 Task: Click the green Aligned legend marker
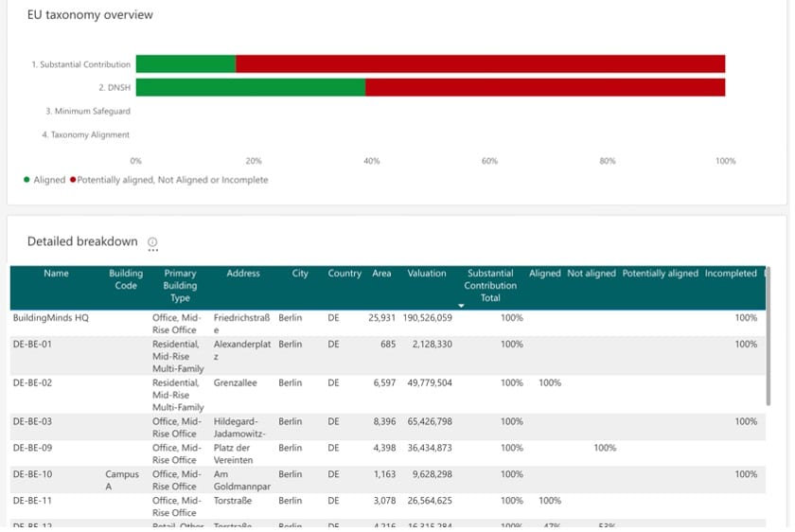point(26,180)
